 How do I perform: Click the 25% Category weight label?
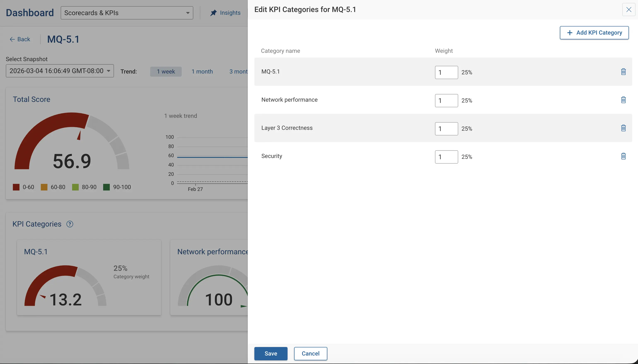[131, 272]
